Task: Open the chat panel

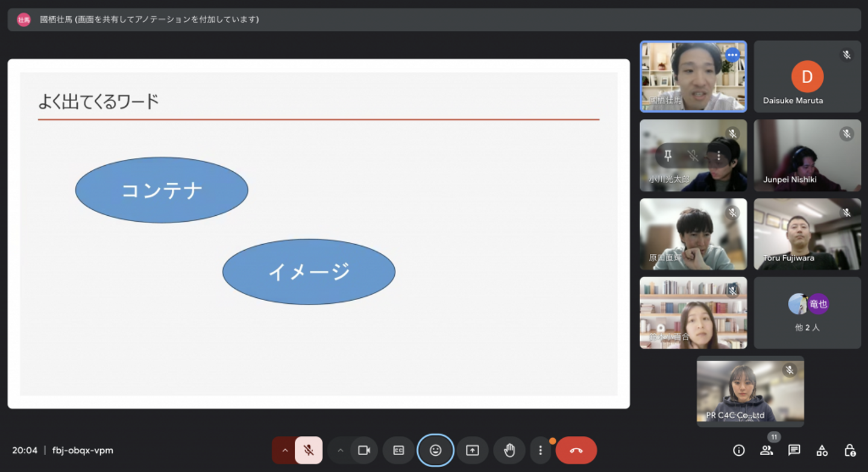Action: [x=794, y=450]
